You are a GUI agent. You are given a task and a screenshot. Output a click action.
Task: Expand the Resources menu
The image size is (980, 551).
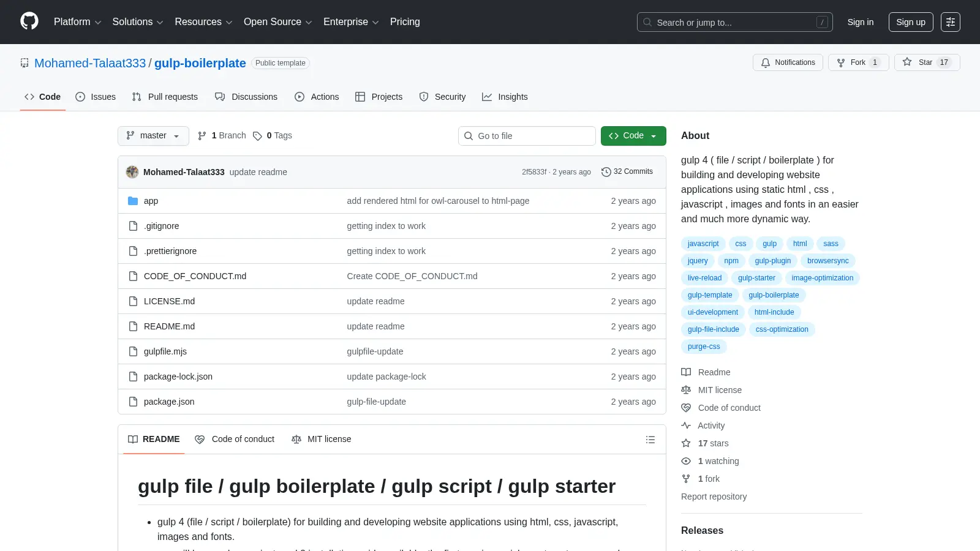203,22
